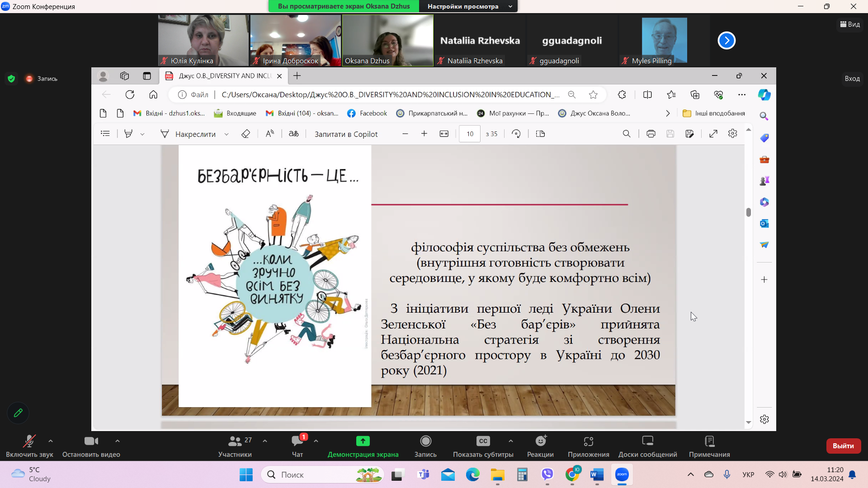Click the page number field showing 10
Viewport: 868px width, 488px height.
coord(470,134)
